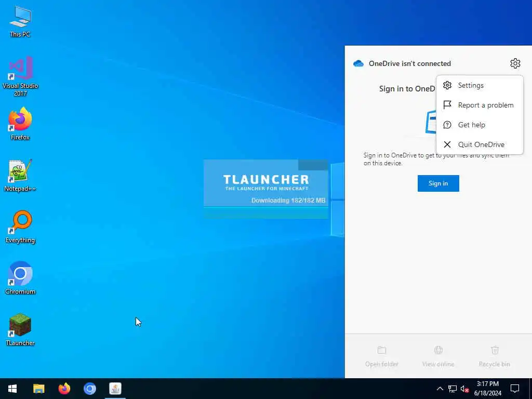Open This PC desktop icon
Image resolution: width=532 pixels, height=399 pixels.
click(20, 22)
